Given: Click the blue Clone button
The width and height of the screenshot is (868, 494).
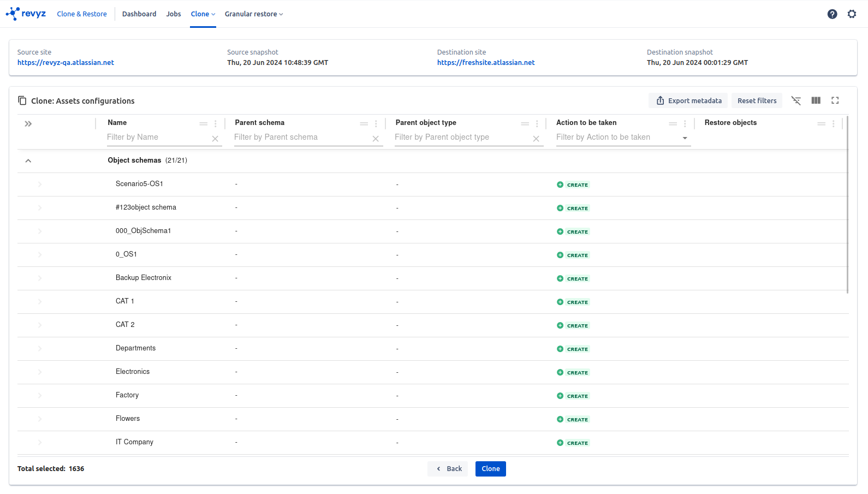Looking at the screenshot, I should click(491, 469).
